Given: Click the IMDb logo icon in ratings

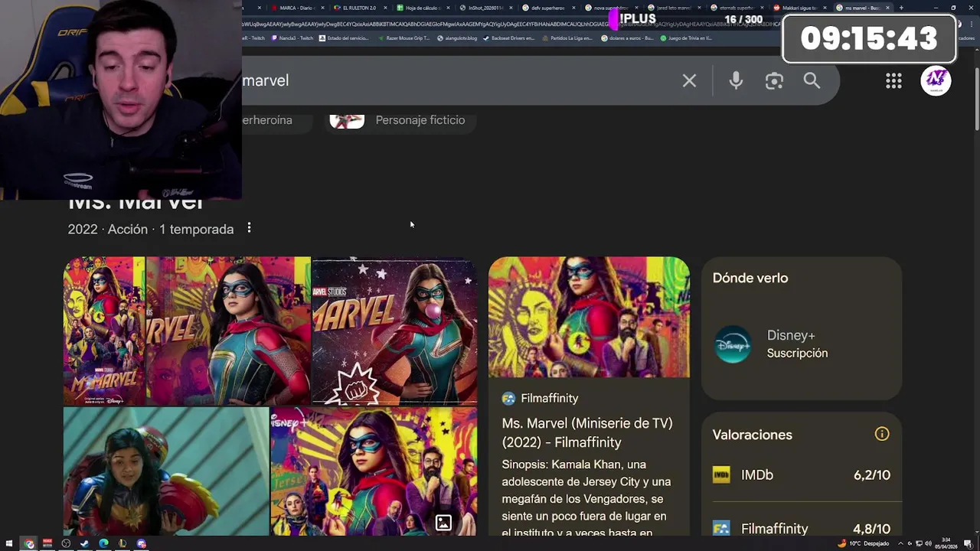Looking at the screenshot, I should [721, 475].
